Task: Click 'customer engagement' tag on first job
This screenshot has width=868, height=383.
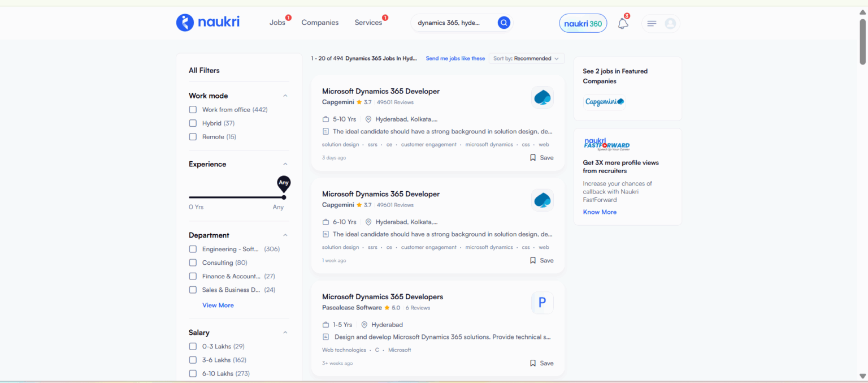Action: point(429,144)
